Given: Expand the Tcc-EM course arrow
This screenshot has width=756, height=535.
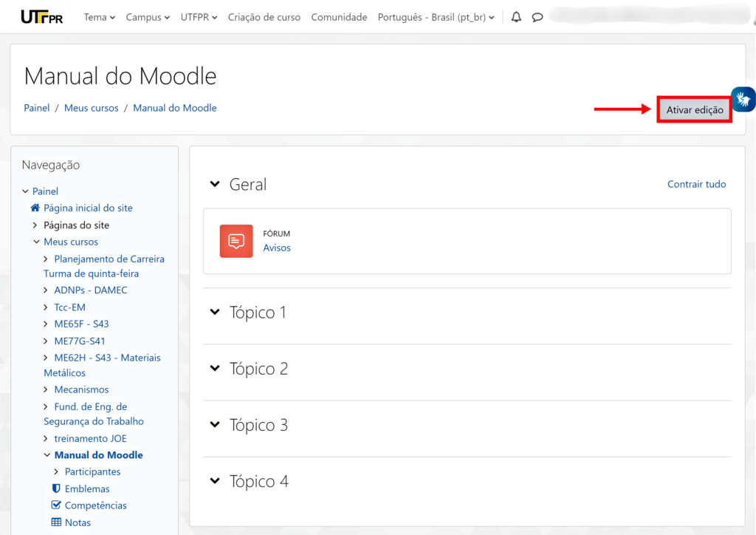Looking at the screenshot, I should tap(46, 307).
